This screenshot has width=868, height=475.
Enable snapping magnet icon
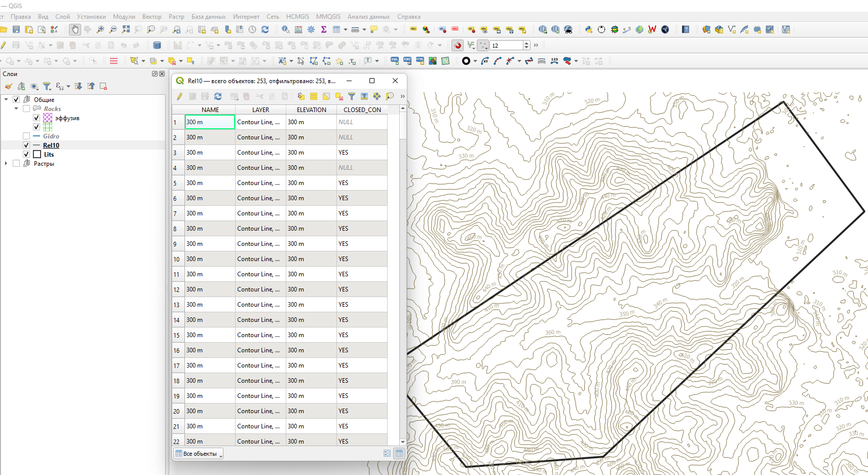(458, 45)
